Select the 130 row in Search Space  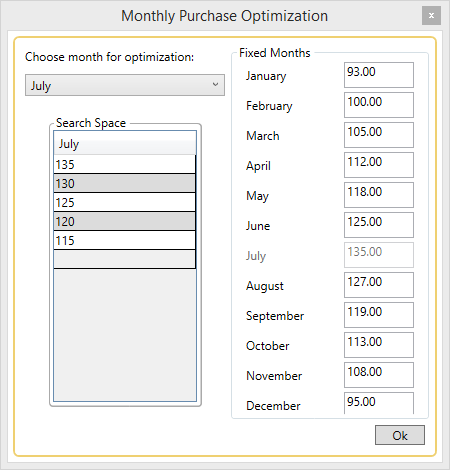click(x=124, y=183)
